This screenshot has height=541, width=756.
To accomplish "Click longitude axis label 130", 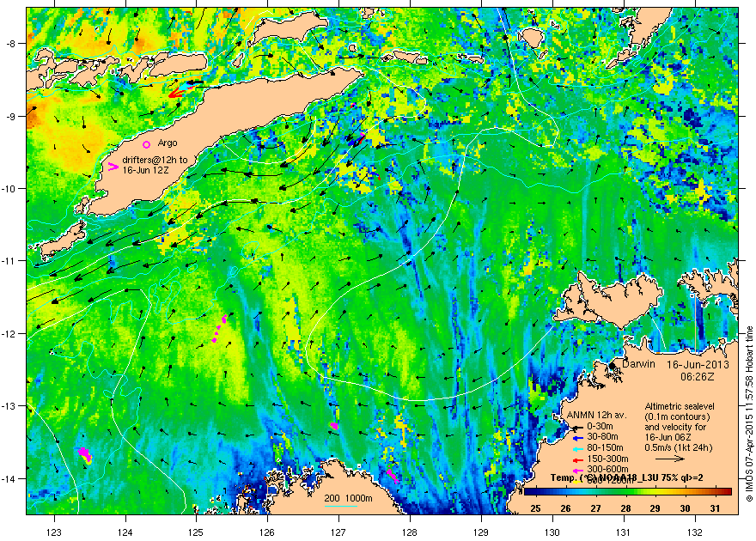I will point(552,532).
